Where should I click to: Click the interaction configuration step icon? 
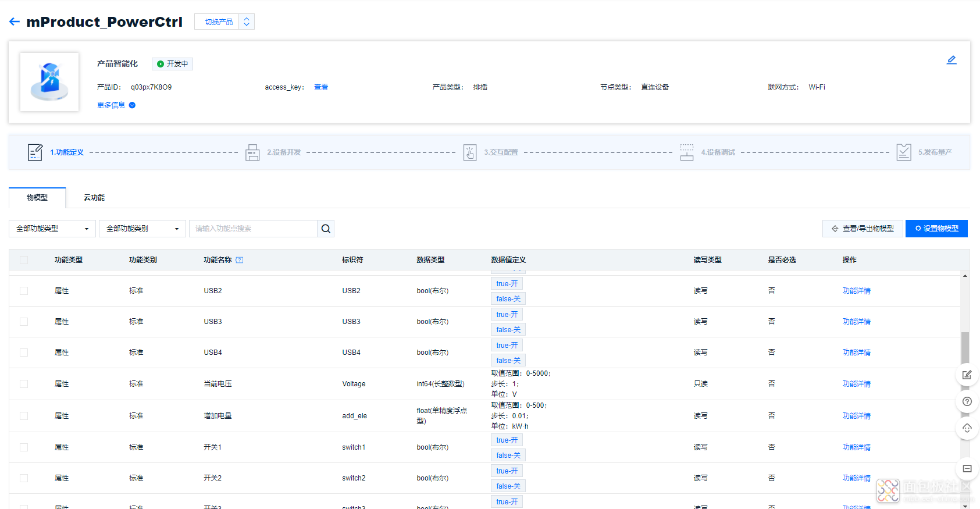pos(470,152)
